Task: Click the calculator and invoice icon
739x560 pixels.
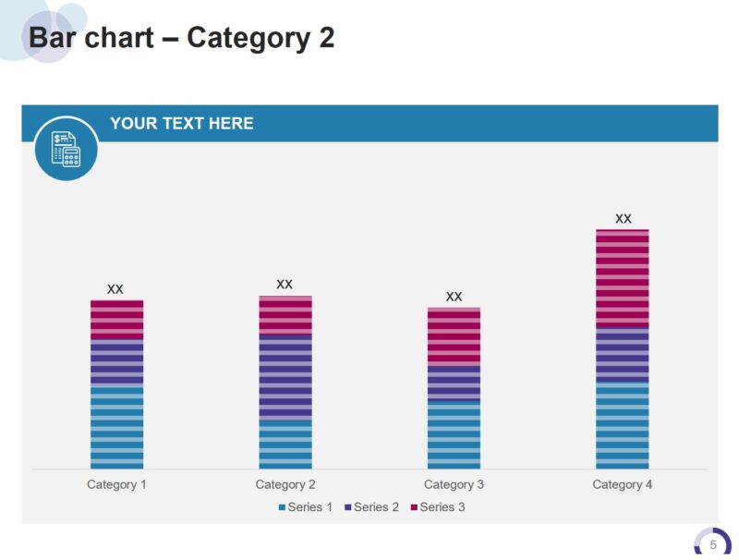Action: coord(67,148)
